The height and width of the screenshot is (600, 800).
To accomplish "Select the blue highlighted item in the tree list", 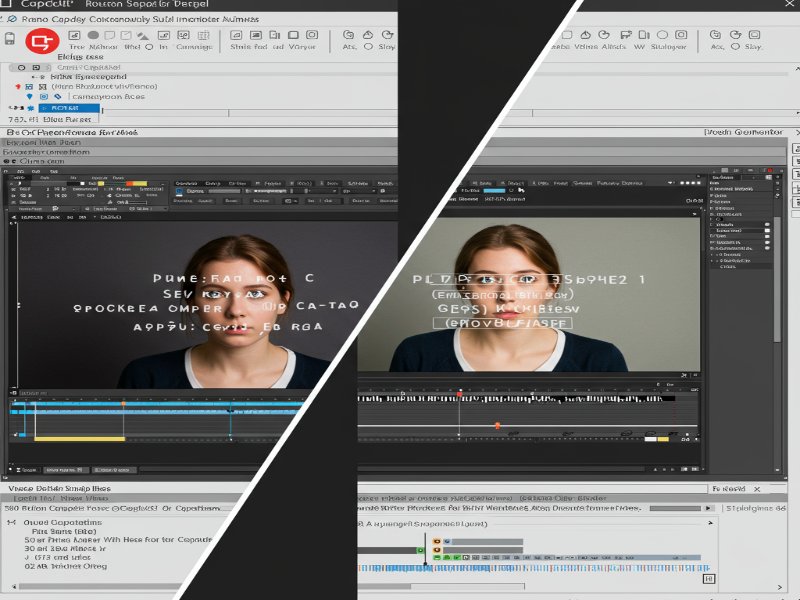I will [68, 108].
